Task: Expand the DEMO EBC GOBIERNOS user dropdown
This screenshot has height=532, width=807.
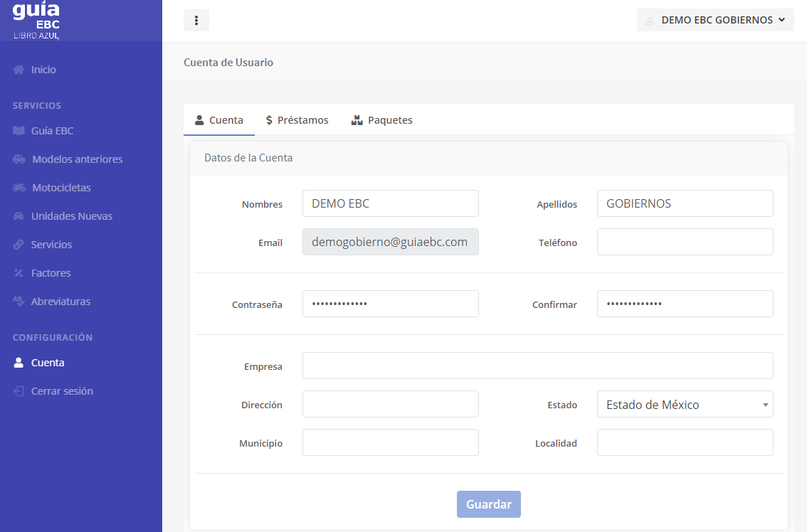Action: point(714,21)
